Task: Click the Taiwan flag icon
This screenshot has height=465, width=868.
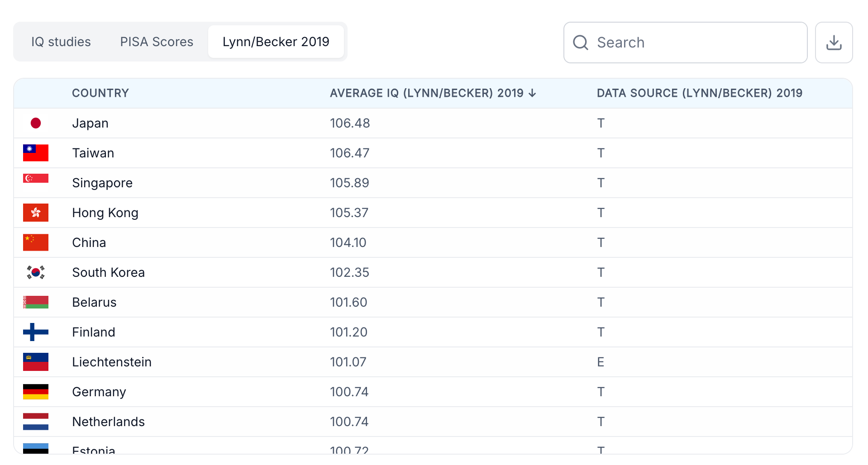Action: tap(36, 153)
